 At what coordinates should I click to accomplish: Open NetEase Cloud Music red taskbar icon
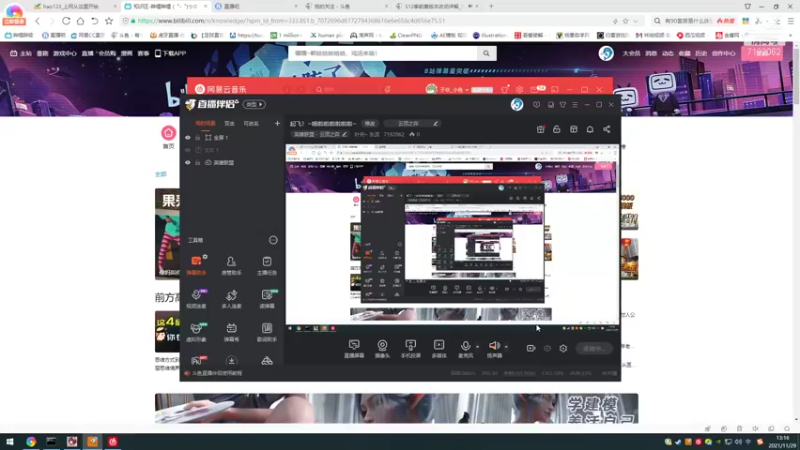tap(113, 442)
